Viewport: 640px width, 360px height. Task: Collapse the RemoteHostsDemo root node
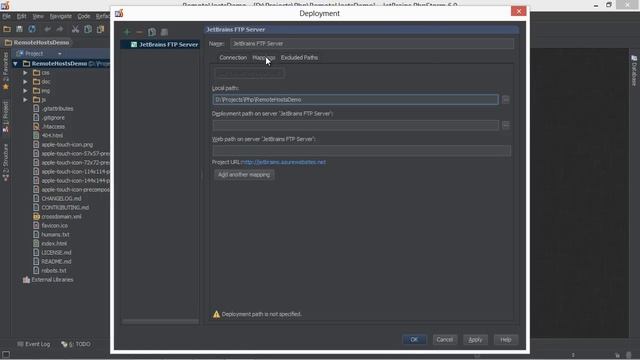[16, 64]
